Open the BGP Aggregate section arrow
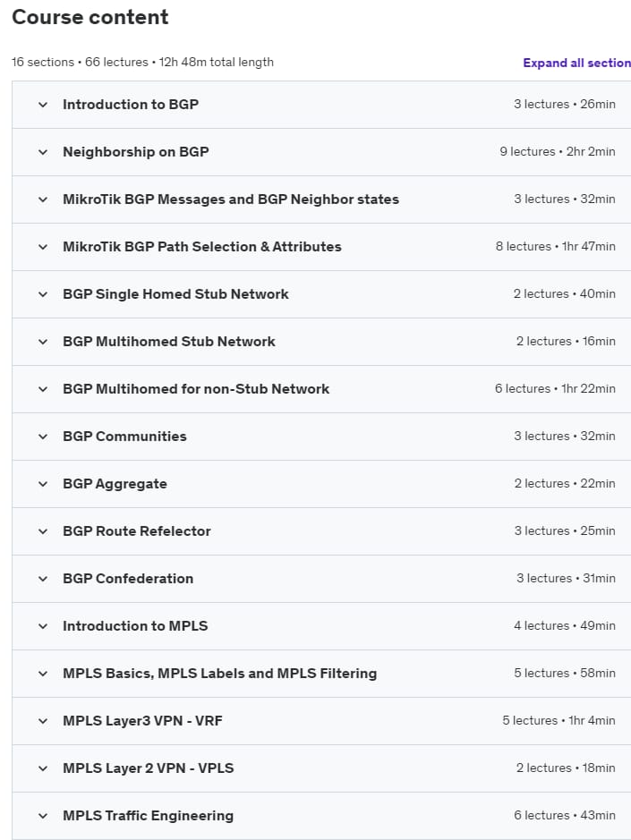The image size is (631, 840). point(43,484)
